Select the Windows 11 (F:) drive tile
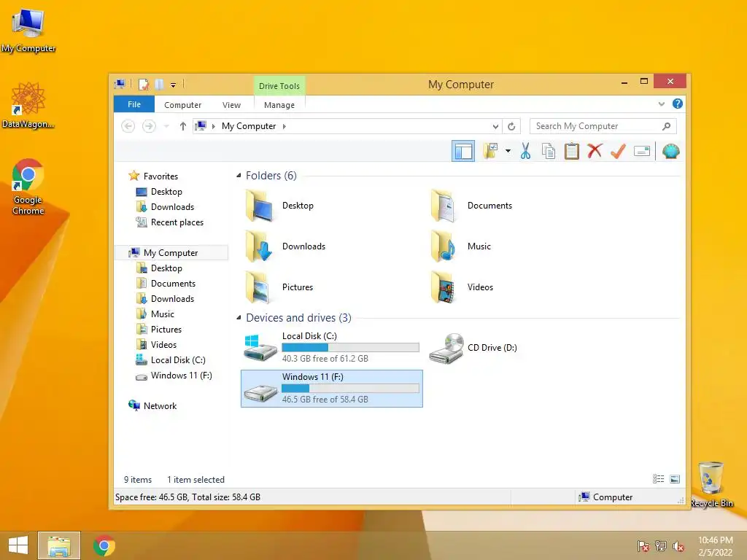This screenshot has height=560, width=747. click(x=332, y=389)
